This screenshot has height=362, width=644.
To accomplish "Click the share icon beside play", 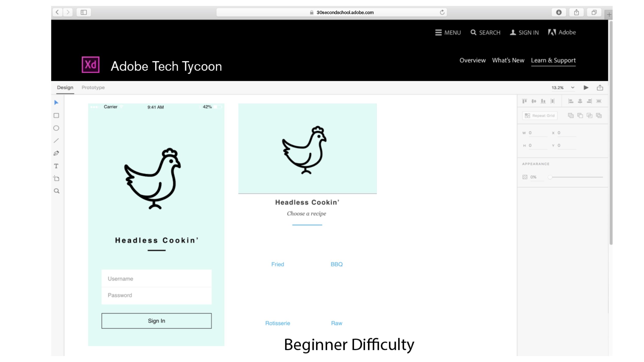I will click(600, 88).
